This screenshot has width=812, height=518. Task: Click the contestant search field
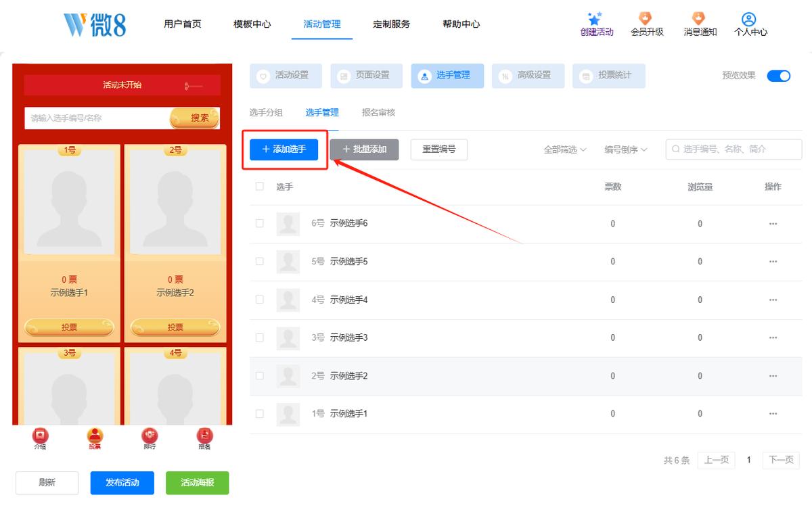734,149
